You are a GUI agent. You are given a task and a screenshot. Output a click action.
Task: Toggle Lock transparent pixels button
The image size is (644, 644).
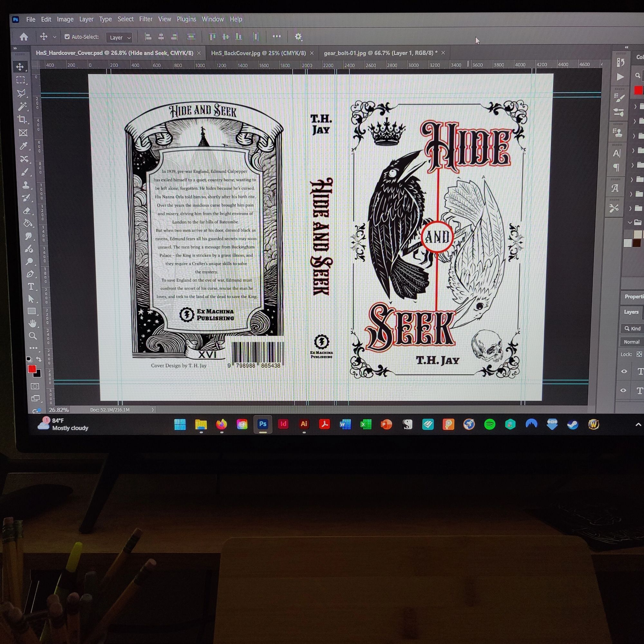639,354
